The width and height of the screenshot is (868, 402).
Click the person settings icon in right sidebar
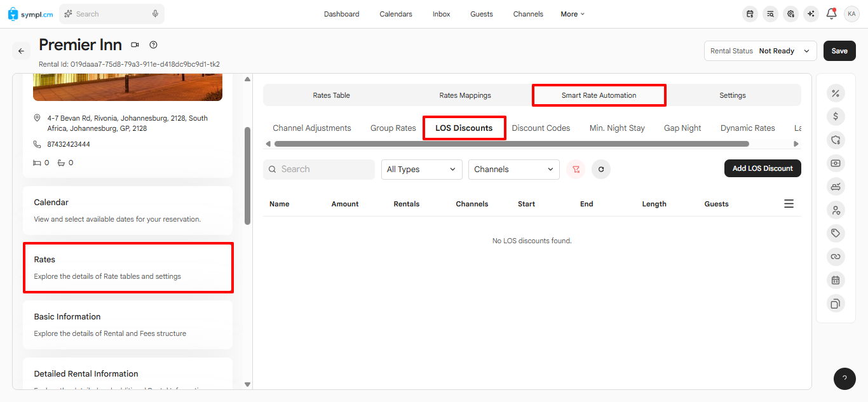point(835,210)
